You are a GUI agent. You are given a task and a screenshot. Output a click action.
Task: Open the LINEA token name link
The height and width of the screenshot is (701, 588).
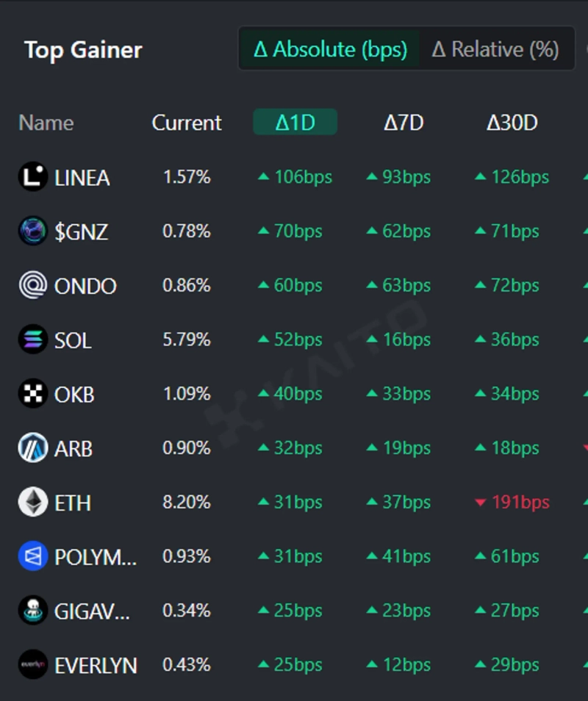(x=82, y=178)
